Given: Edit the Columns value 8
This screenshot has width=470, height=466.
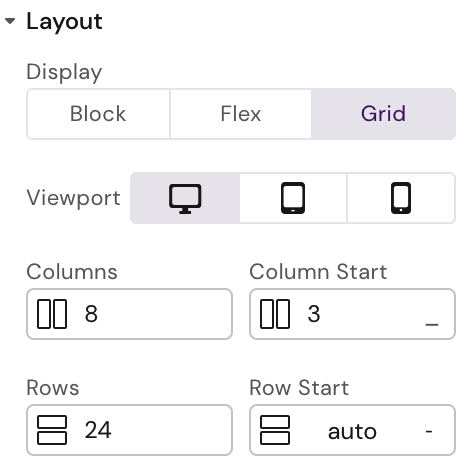Looking at the screenshot, I should pos(91,314).
